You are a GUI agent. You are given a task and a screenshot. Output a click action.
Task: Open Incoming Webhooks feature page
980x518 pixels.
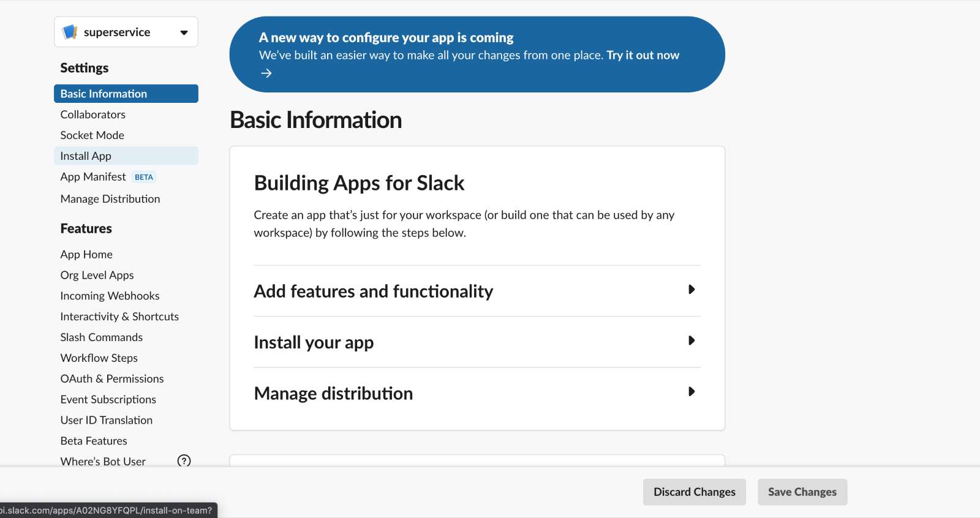click(x=110, y=296)
